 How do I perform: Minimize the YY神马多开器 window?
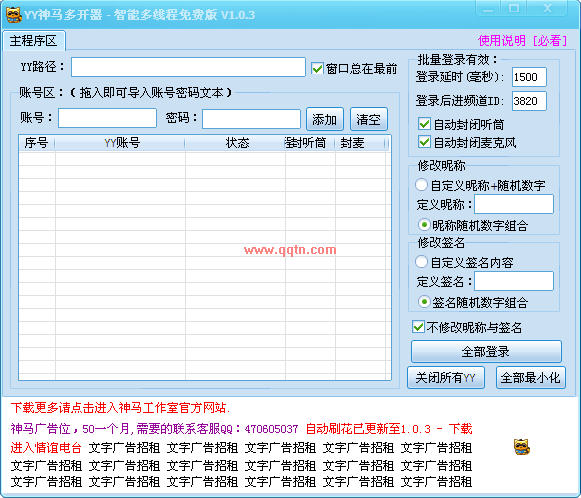(488, 9)
